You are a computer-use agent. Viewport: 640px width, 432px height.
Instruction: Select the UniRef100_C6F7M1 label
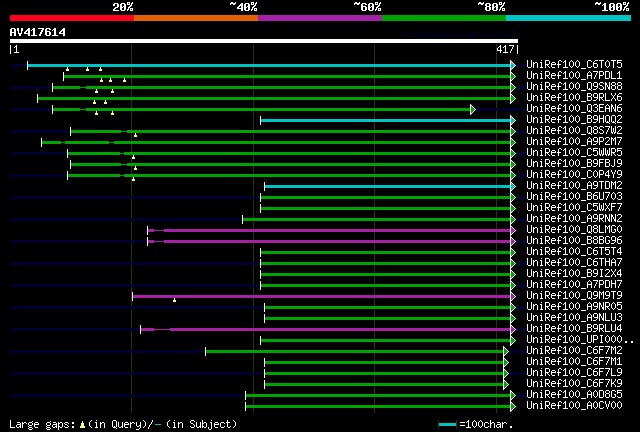click(x=574, y=362)
